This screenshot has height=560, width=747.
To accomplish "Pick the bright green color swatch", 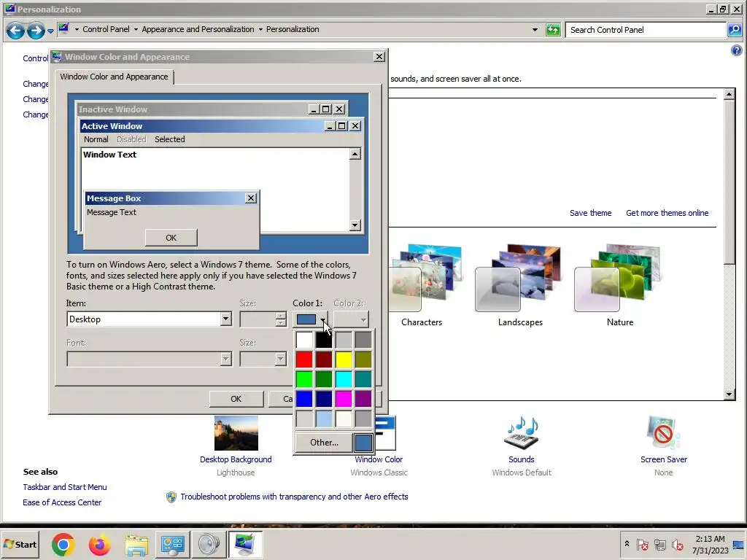I will 304,379.
